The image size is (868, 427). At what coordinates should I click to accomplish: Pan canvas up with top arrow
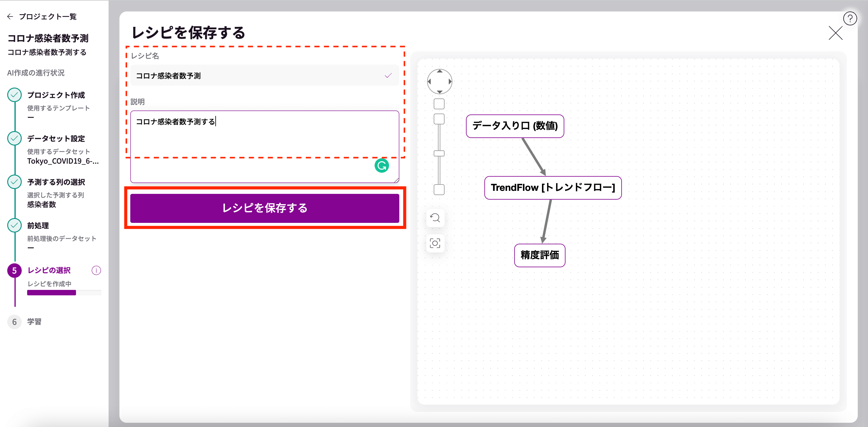coord(439,71)
